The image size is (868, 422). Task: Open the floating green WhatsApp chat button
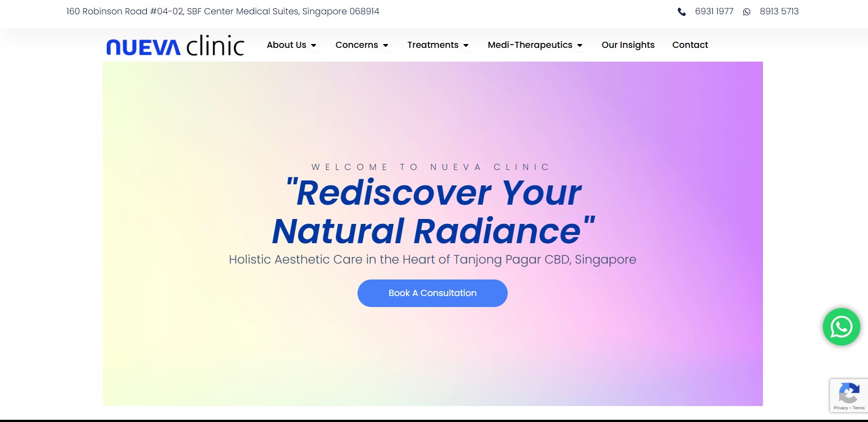pyautogui.click(x=841, y=327)
